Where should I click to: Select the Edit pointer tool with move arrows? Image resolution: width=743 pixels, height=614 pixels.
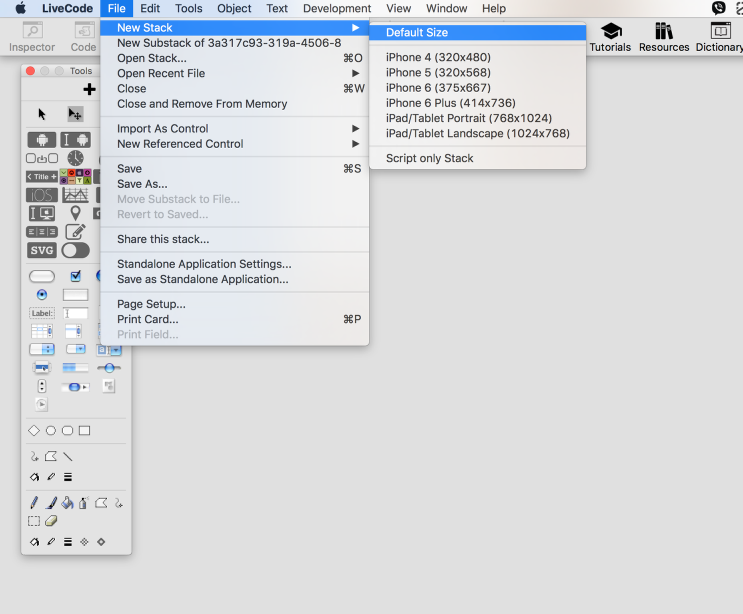(75, 114)
